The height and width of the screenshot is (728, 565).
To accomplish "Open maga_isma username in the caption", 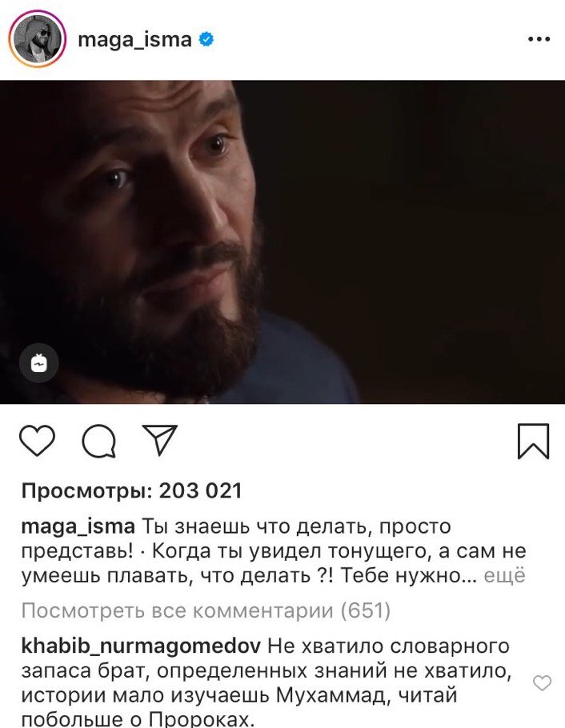I will (x=78, y=526).
